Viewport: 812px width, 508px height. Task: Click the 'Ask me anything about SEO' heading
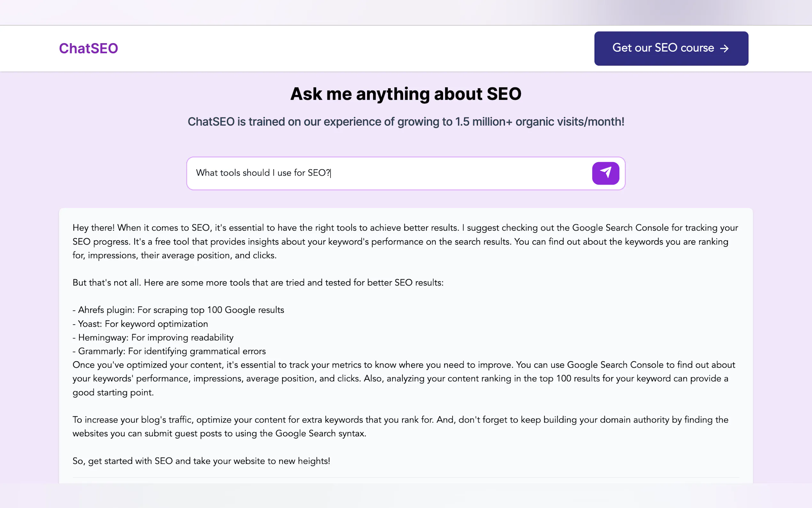click(405, 94)
